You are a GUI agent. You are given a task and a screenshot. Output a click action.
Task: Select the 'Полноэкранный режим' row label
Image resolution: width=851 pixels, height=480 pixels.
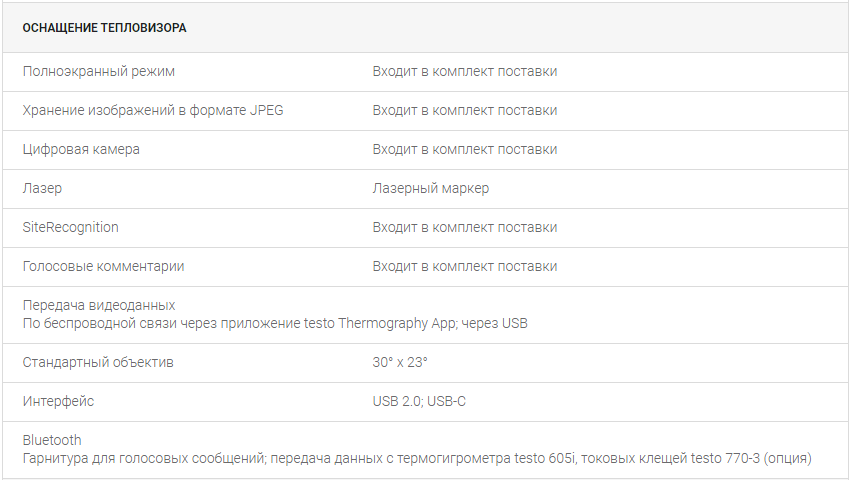(x=98, y=72)
